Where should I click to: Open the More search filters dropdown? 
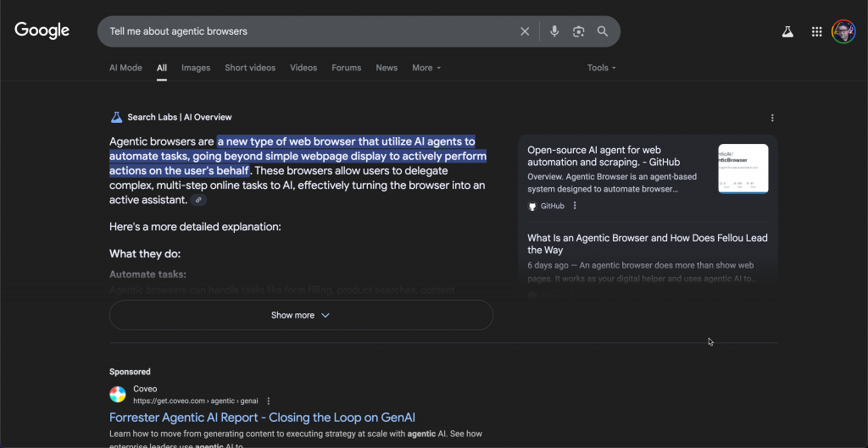pos(426,68)
